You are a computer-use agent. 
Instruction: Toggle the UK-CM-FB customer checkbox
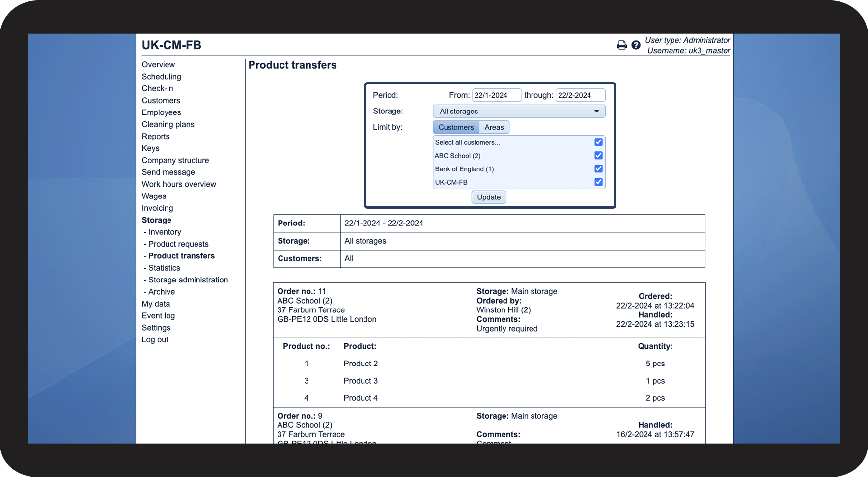click(x=598, y=182)
